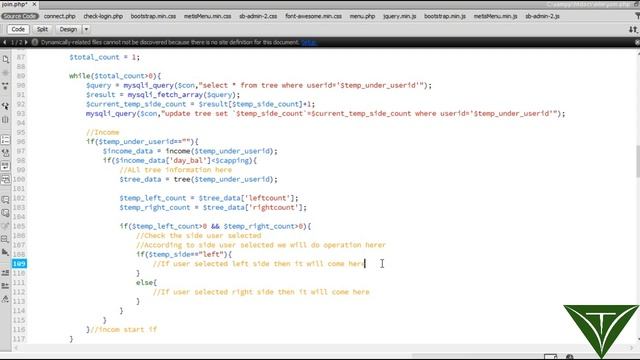Open sb-admin-2.css related file
This screenshot has width=640, height=360.
pyautogui.click(x=258, y=16)
